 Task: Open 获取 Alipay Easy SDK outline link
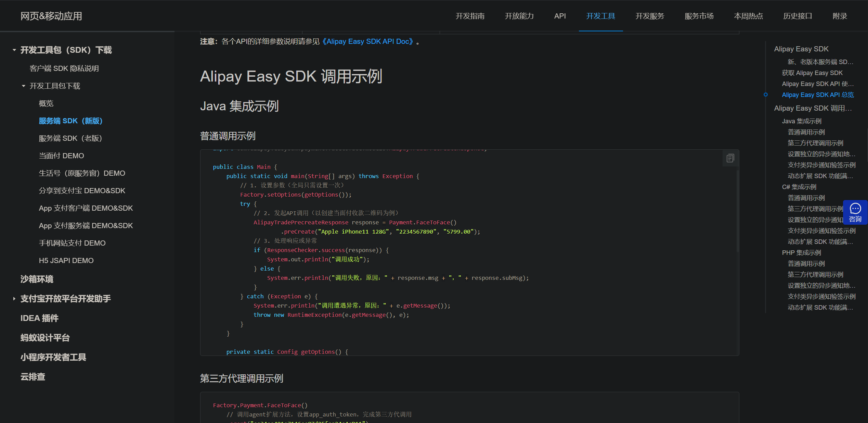(x=812, y=73)
